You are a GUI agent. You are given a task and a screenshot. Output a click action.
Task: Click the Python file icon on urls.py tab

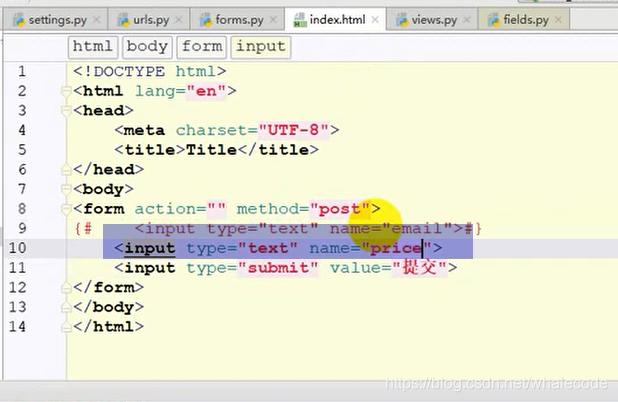[123, 20]
